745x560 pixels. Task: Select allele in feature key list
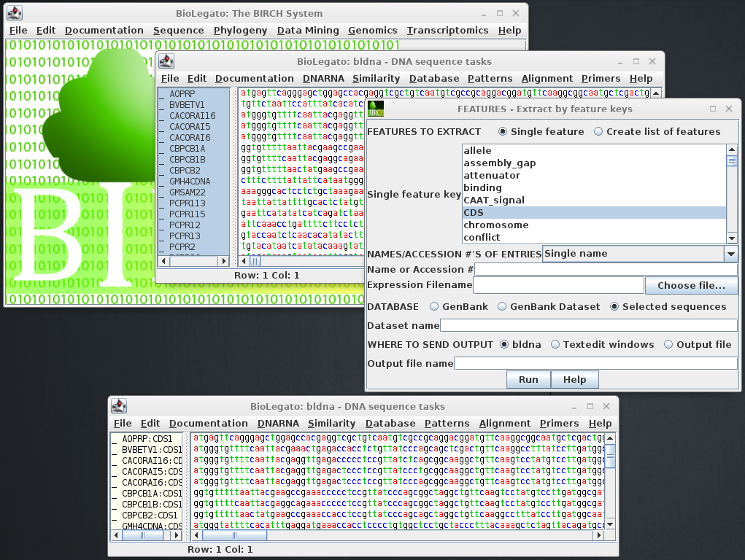click(594, 150)
